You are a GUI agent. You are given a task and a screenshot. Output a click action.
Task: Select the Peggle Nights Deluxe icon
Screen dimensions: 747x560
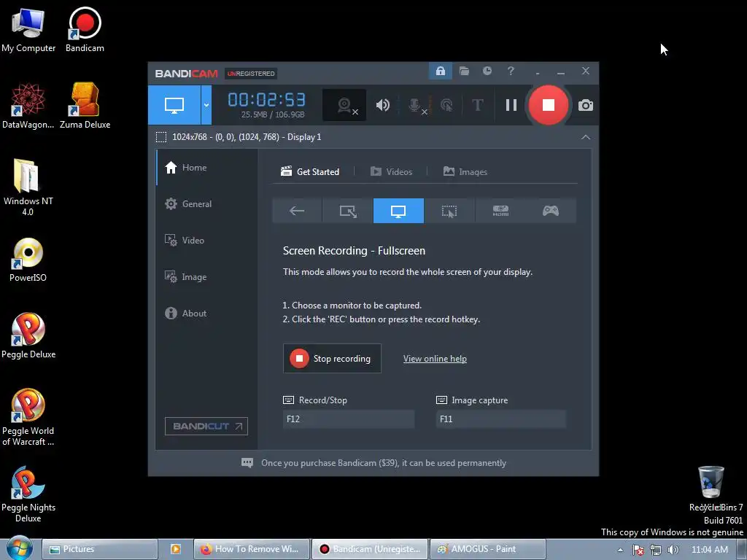[x=28, y=494]
